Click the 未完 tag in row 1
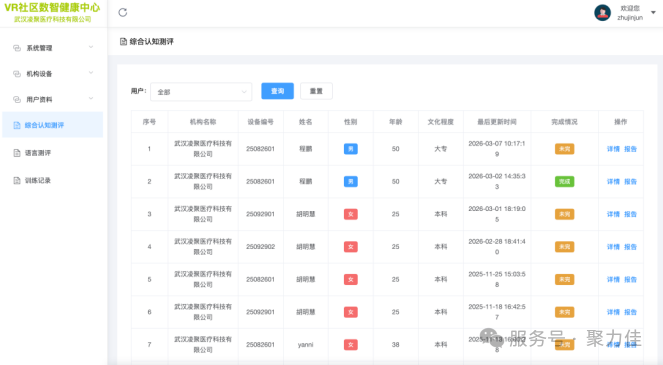663x365 pixels. 564,149
